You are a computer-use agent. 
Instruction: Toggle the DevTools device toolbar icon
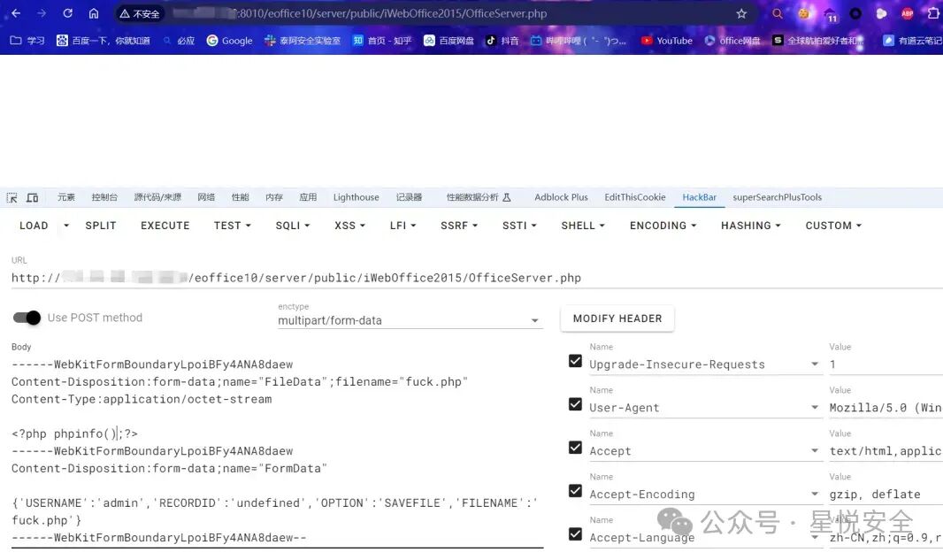point(33,197)
